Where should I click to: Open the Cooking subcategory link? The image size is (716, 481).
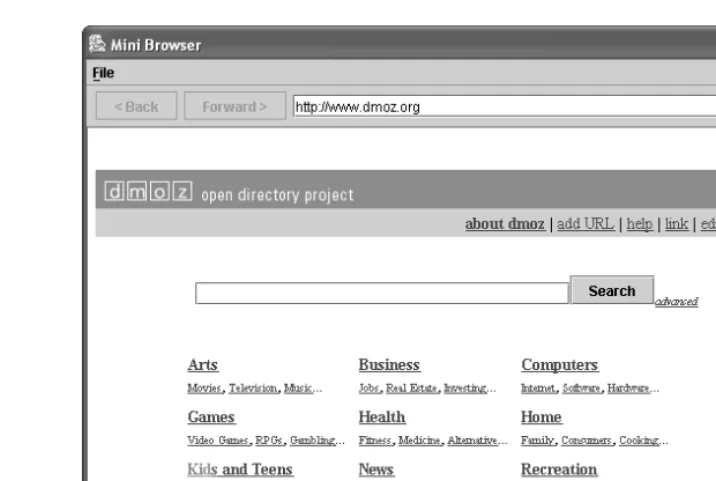pyautogui.click(x=639, y=440)
